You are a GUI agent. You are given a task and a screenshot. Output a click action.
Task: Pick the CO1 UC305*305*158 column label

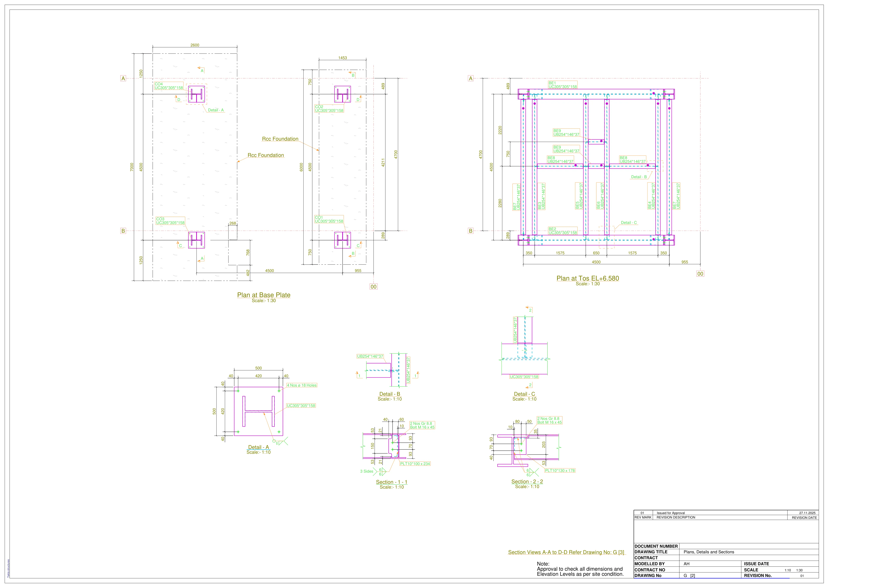coord(329,219)
